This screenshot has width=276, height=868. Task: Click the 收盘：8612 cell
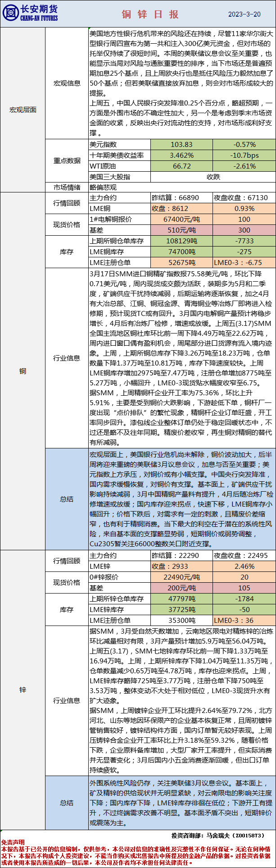(x=181, y=209)
